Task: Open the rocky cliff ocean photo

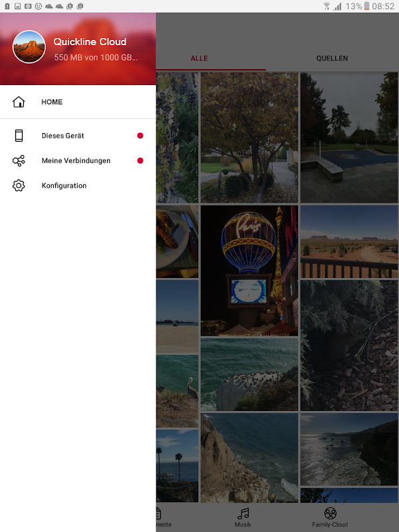Action: tap(249, 458)
